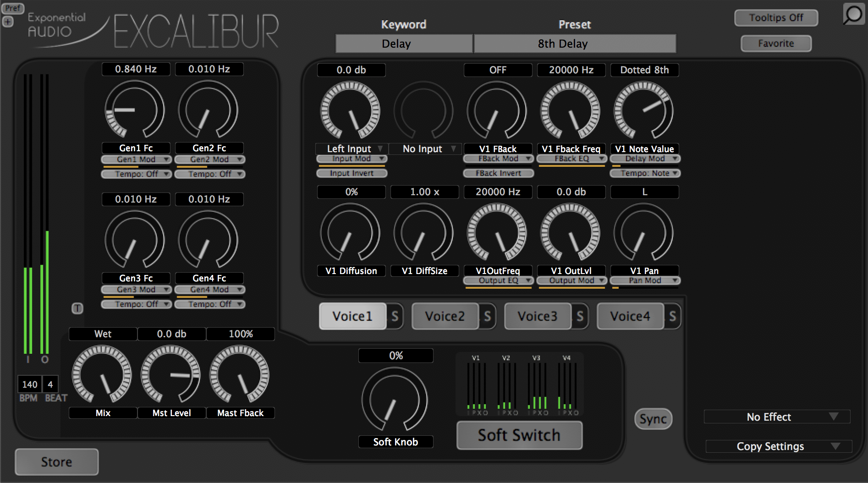Click the BPM value field 140
The image size is (868, 483).
[x=30, y=384]
